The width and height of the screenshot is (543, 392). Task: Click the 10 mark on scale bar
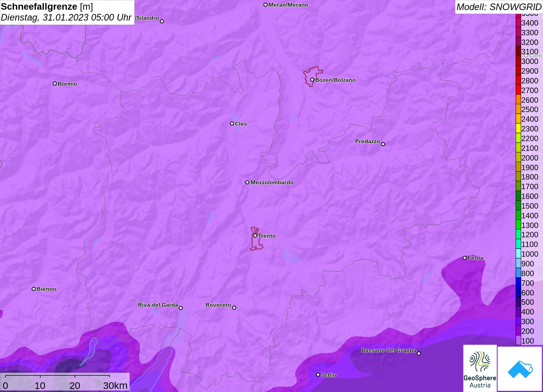[40, 385]
